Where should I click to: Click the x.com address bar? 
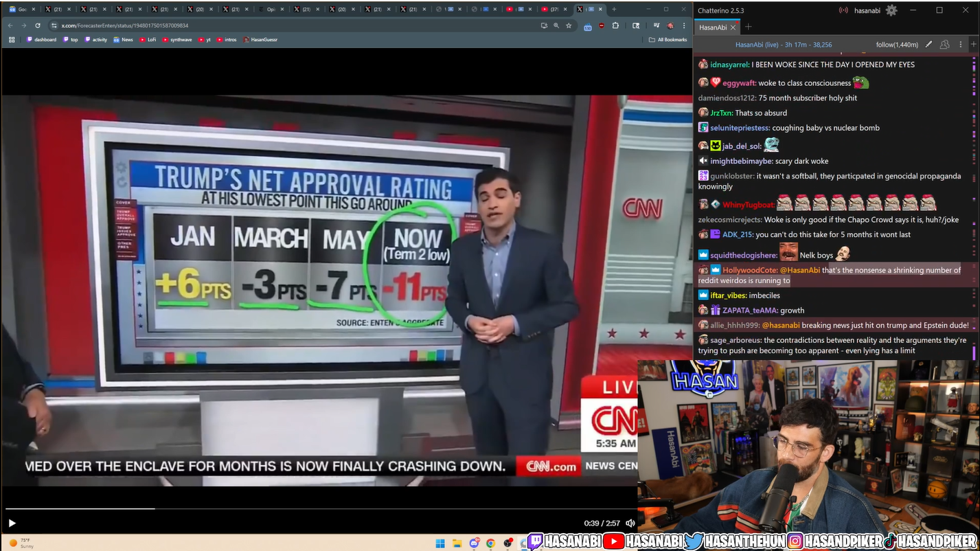click(295, 25)
